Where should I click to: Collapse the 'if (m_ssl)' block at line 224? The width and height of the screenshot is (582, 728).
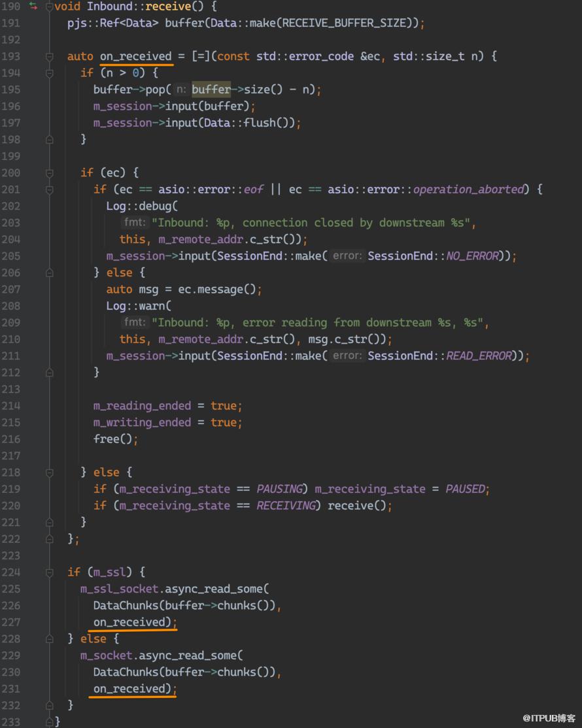49,572
